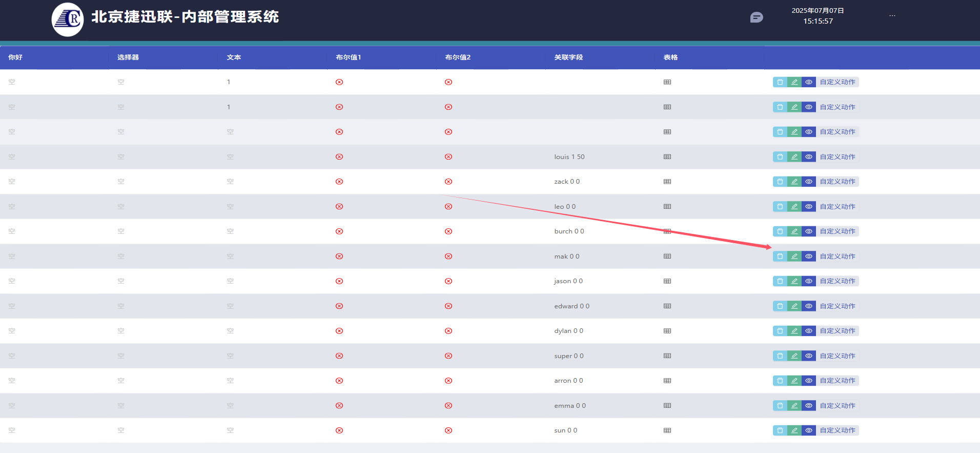Open the three-dots more menu in header
The height and width of the screenshot is (453, 980).
(892, 15)
